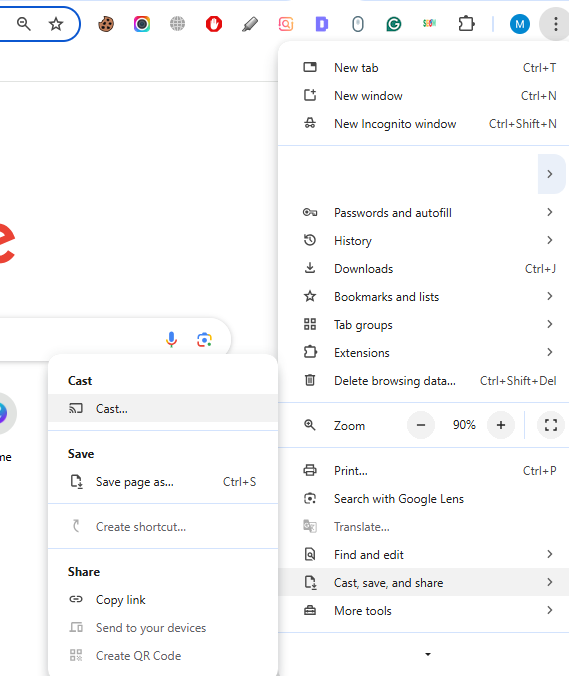569x676 pixels.
Task: Open the Extensions puzzle piece toolbar button
Action: (x=466, y=24)
